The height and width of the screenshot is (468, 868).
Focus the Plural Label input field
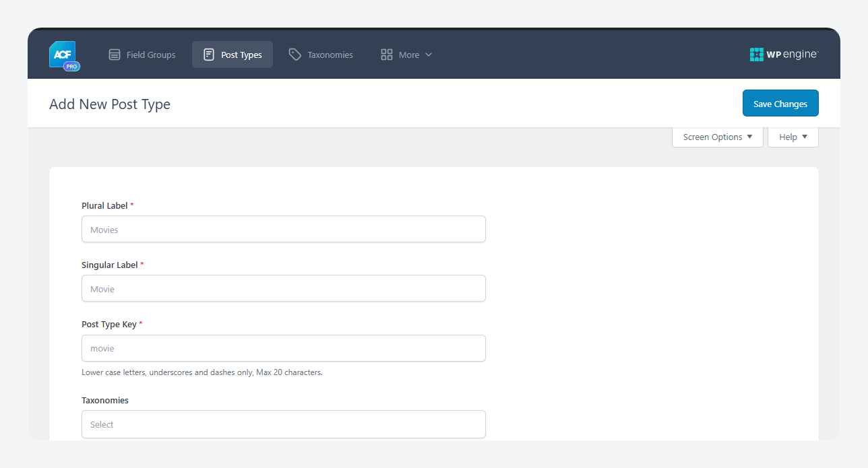(284, 229)
